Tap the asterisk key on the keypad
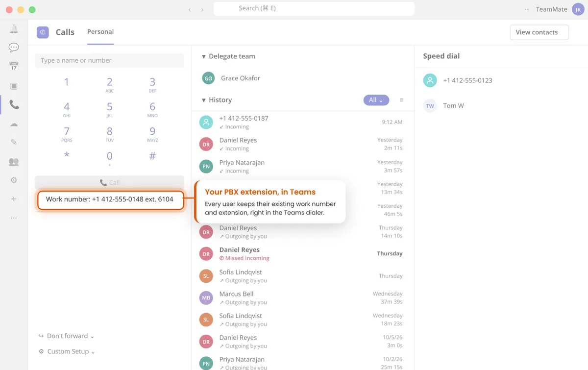Viewport: 588px width, 370px height. pos(67,156)
